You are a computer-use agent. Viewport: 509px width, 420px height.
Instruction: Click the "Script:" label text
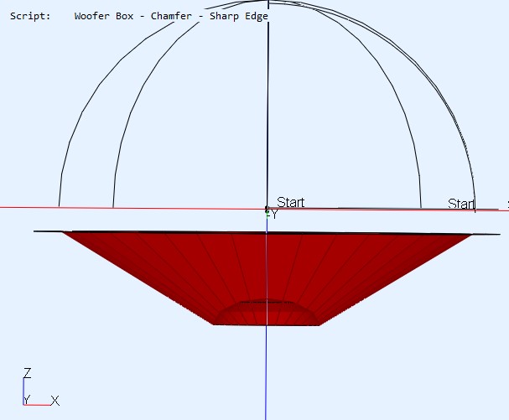[x=30, y=16]
